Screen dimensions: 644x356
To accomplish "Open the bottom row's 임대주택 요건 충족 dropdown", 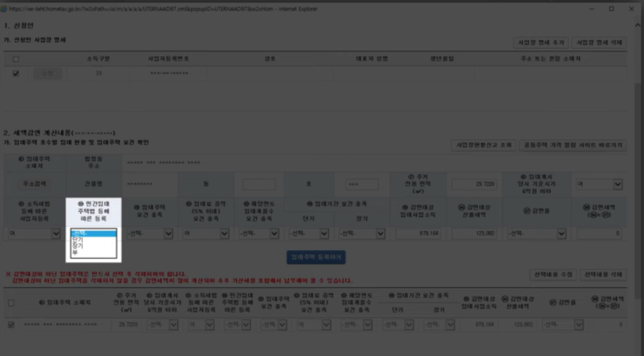I will [x=274, y=324].
